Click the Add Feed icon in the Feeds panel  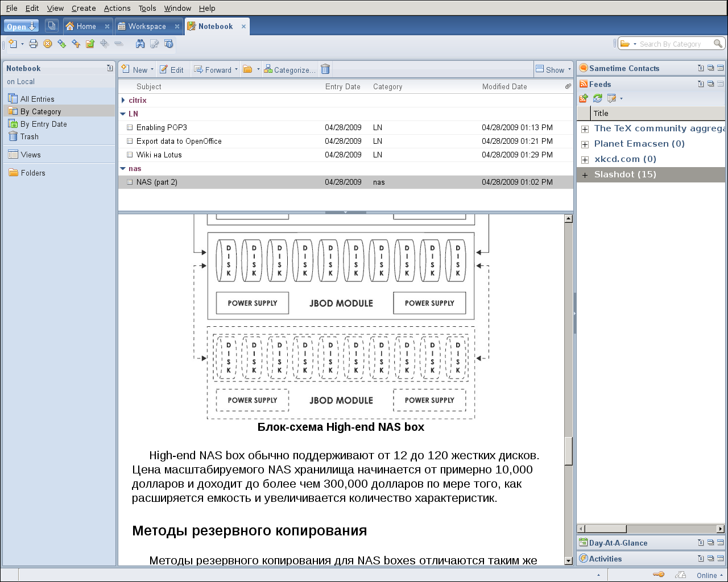click(584, 98)
